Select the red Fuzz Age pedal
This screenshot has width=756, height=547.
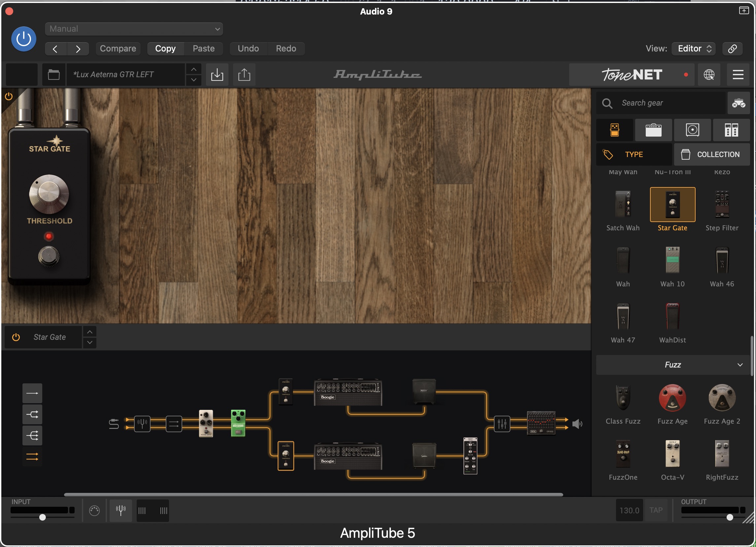672,398
